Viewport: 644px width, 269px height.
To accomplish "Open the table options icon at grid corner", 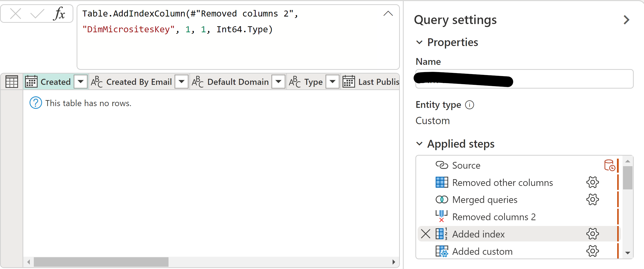I will (12, 82).
